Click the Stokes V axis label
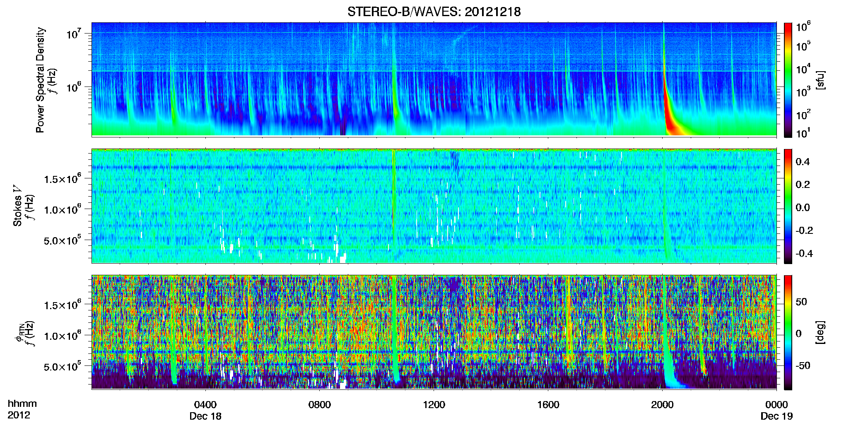The image size is (868, 447). (17, 206)
